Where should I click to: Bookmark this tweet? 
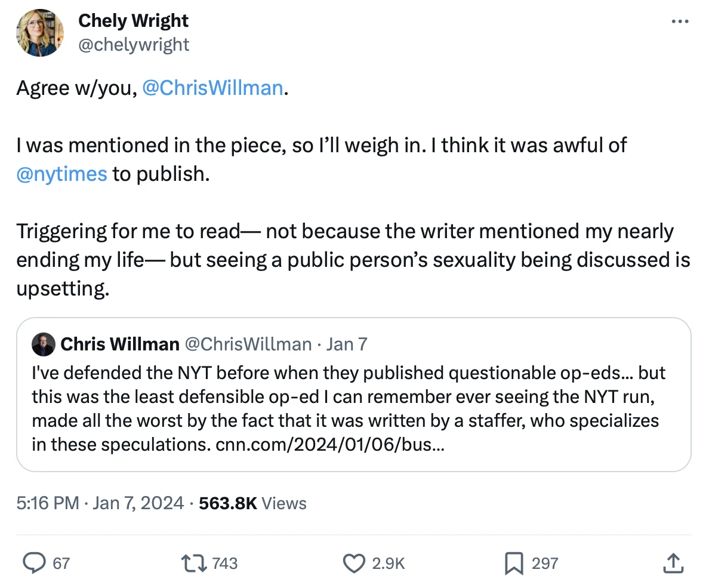coord(514,563)
